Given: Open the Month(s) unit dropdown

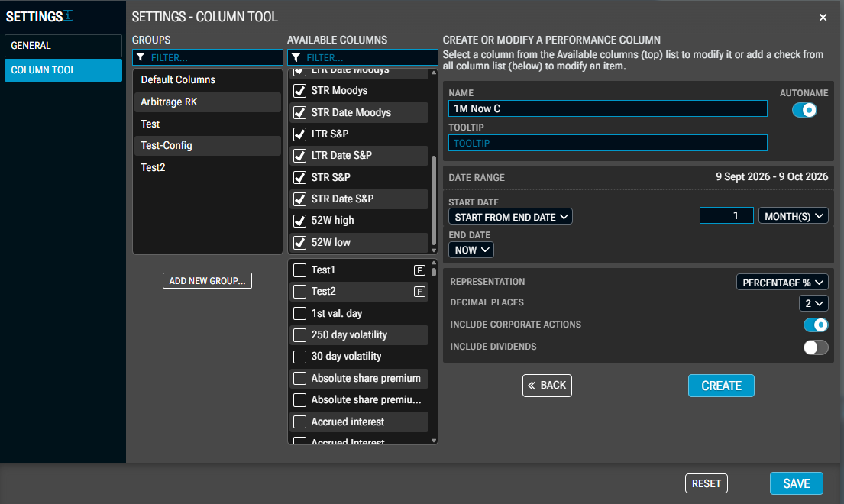Looking at the screenshot, I should [x=794, y=215].
